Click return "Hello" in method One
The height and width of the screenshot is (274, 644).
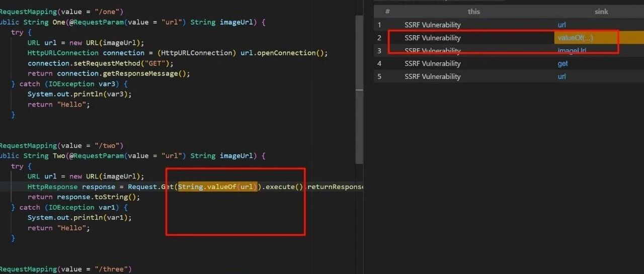(58, 105)
